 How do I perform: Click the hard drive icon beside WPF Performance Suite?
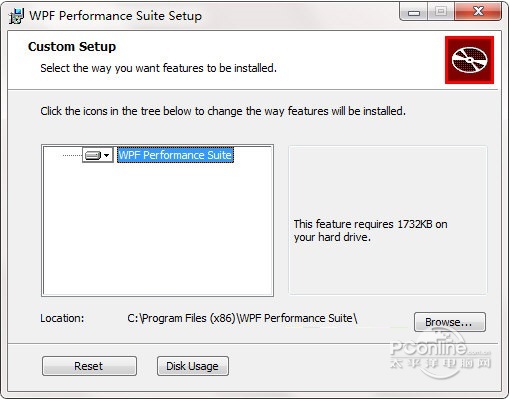pyautogui.click(x=93, y=155)
